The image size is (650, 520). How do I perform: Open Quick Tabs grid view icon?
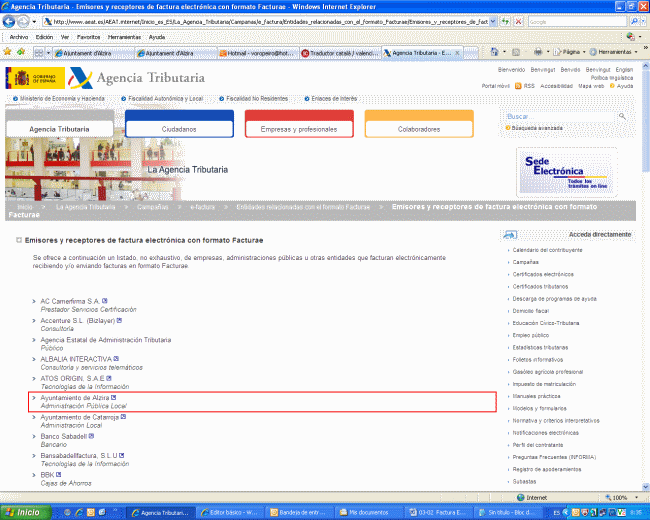click(39, 53)
